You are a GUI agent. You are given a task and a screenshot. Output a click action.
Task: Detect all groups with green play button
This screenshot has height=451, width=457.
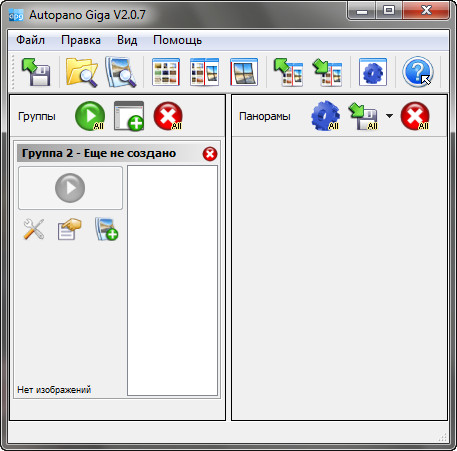(90, 116)
